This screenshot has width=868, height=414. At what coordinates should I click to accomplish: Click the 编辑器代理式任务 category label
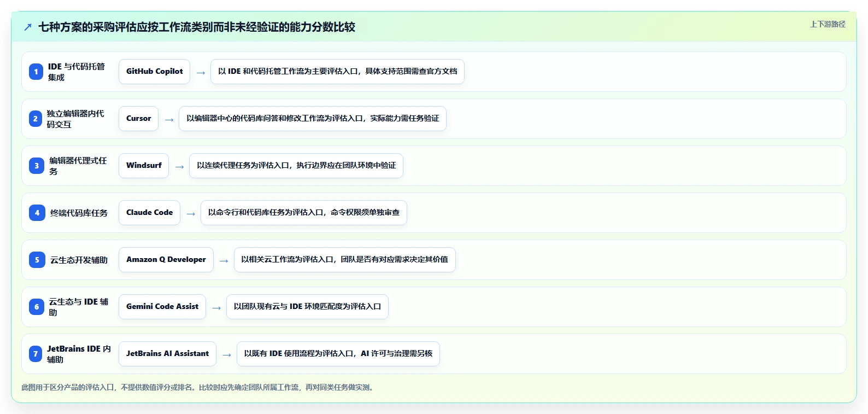(x=78, y=166)
